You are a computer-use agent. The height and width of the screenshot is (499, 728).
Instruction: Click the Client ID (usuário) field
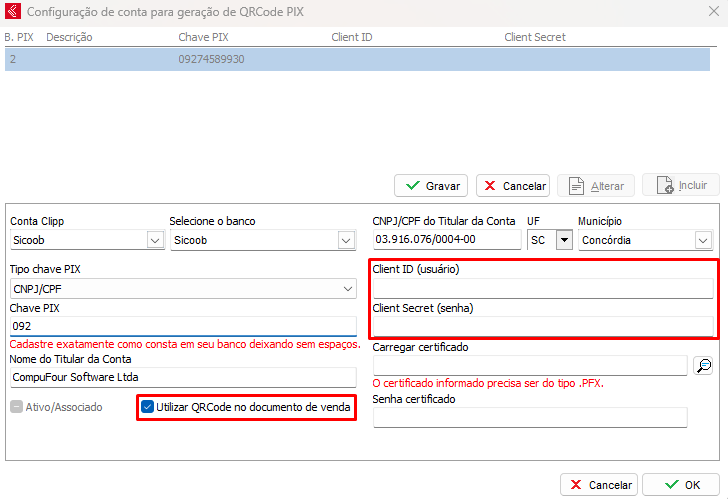coord(542,289)
